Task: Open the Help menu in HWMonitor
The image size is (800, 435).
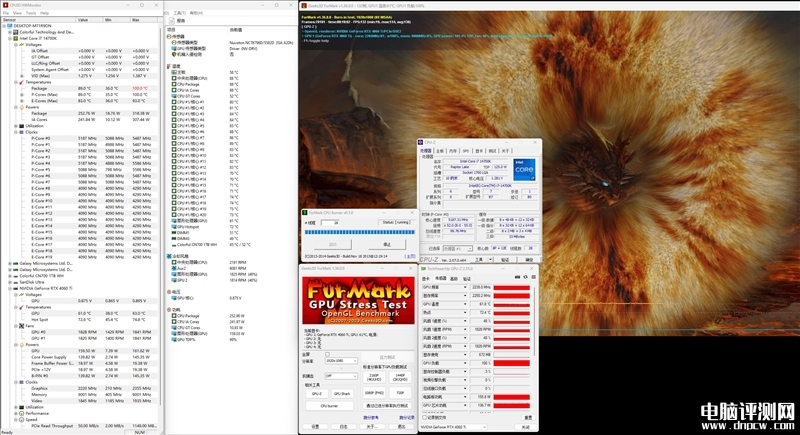Action: (44, 13)
